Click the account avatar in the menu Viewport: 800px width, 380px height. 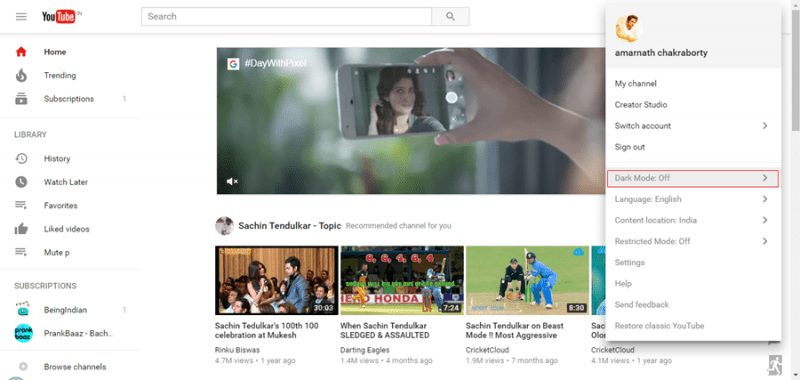(629, 29)
